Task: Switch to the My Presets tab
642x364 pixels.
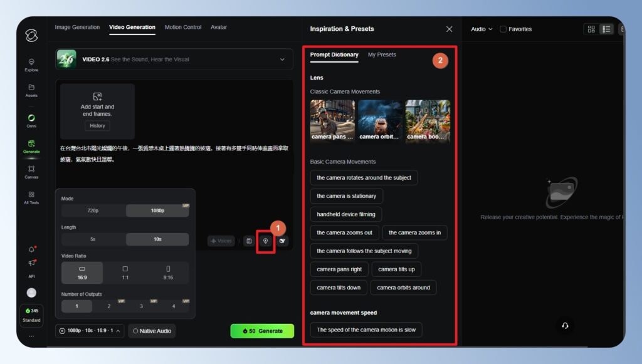Action: point(383,55)
